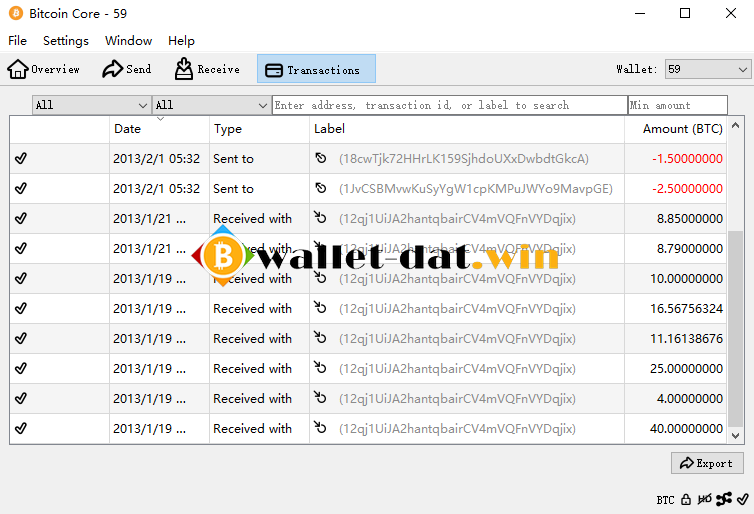Expand the Wallet selector showing 59
The width and height of the screenshot is (754, 514).
(x=707, y=69)
